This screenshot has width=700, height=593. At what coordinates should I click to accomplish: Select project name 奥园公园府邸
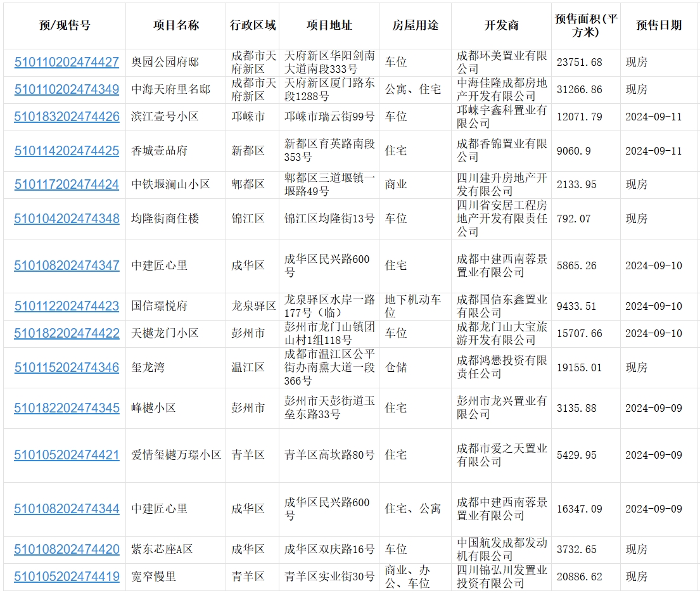[x=165, y=62]
